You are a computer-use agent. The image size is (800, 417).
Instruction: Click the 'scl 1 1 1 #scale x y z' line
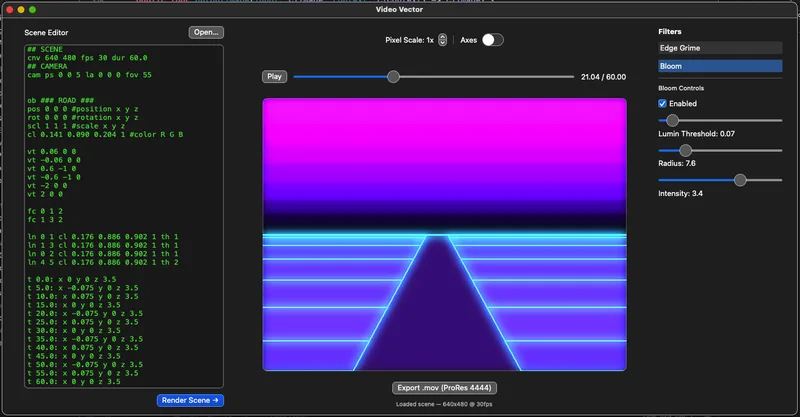pyautogui.click(x=76, y=126)
